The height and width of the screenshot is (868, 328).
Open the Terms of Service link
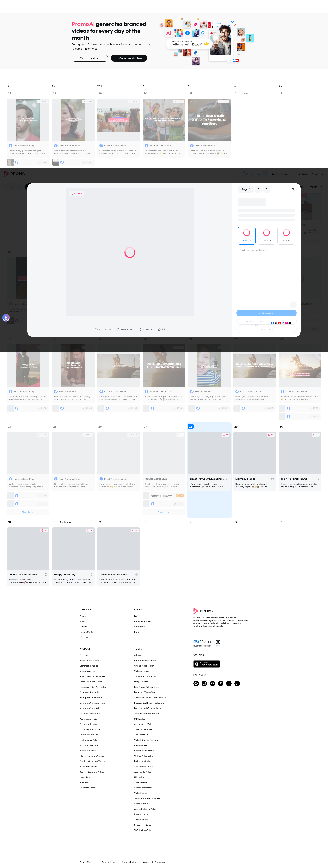pyautogui.click(x=87, y=862)
